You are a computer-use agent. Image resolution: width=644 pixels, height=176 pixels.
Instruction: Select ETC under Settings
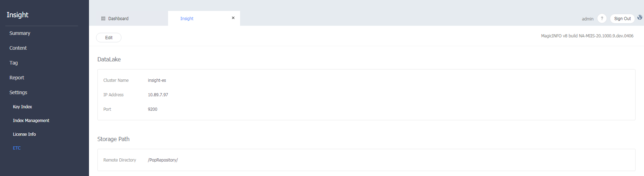click(17, 148)
